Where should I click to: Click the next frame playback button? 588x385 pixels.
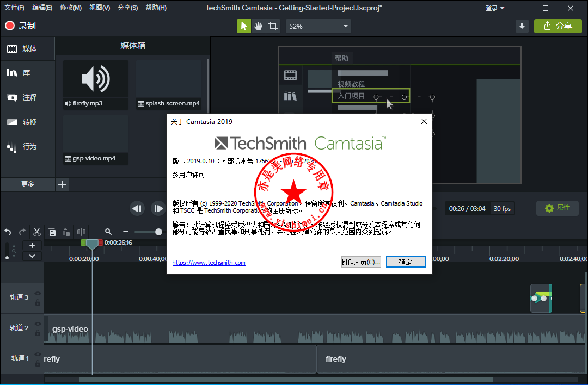pos(158,209)
